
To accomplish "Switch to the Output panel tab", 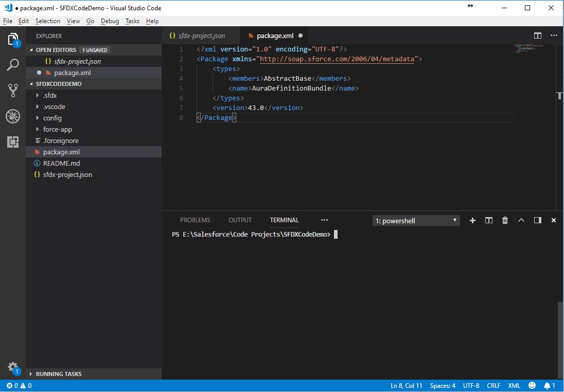I will pyautogui.click(x=240, y=220).
